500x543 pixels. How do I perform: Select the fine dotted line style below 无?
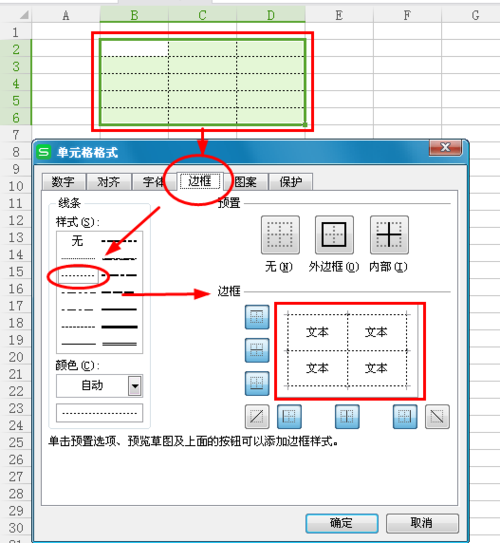click(x=78, y=258)
